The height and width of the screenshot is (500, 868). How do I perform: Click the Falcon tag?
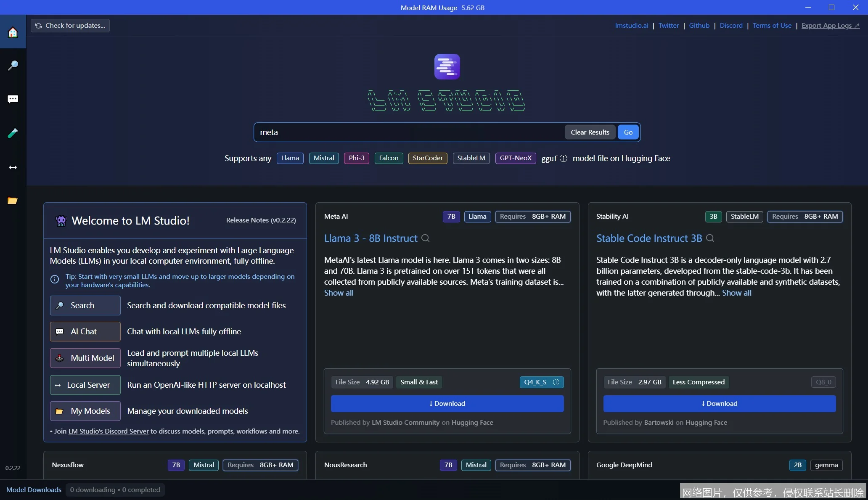pos(389,158)
